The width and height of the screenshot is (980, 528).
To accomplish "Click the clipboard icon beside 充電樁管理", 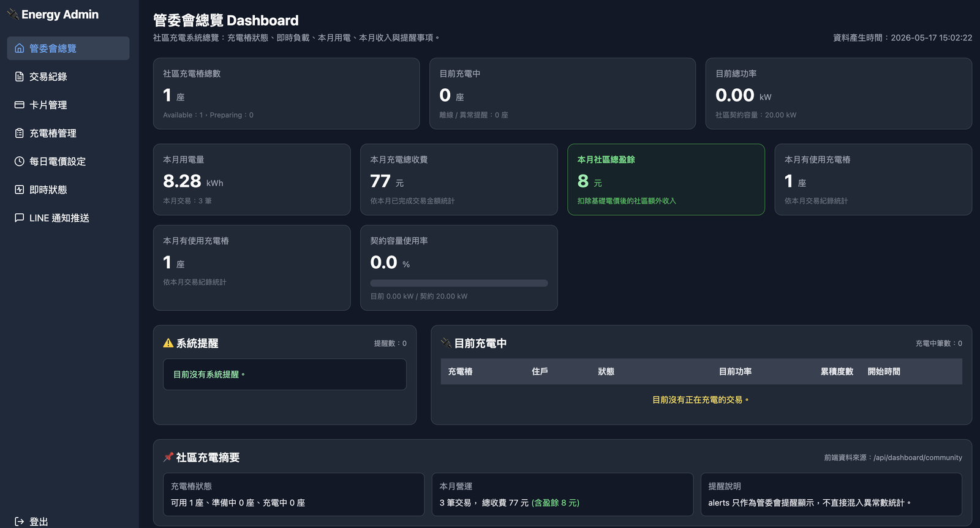I will pos(20,133).
